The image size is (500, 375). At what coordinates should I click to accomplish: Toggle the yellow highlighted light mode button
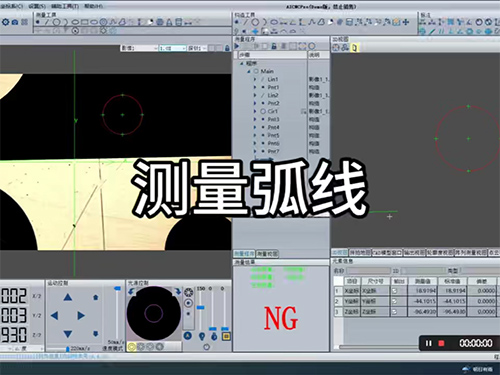pos(132,347)
